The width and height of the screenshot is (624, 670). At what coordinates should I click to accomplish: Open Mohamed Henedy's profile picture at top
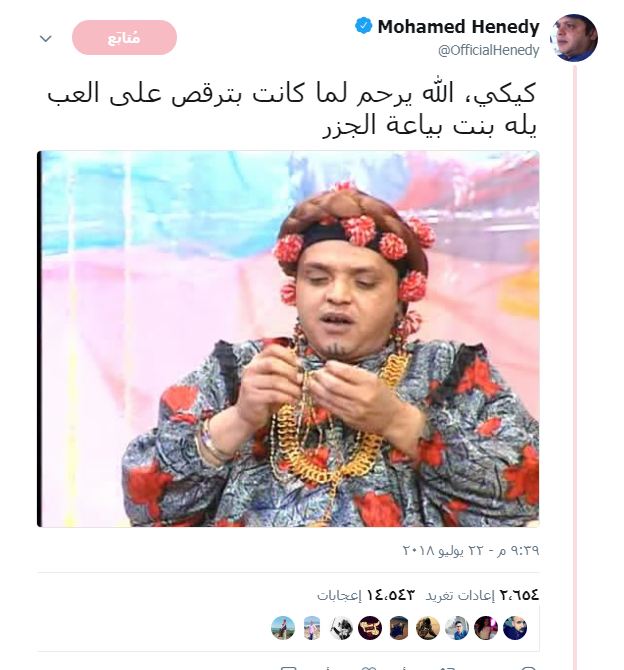[574, 38]
